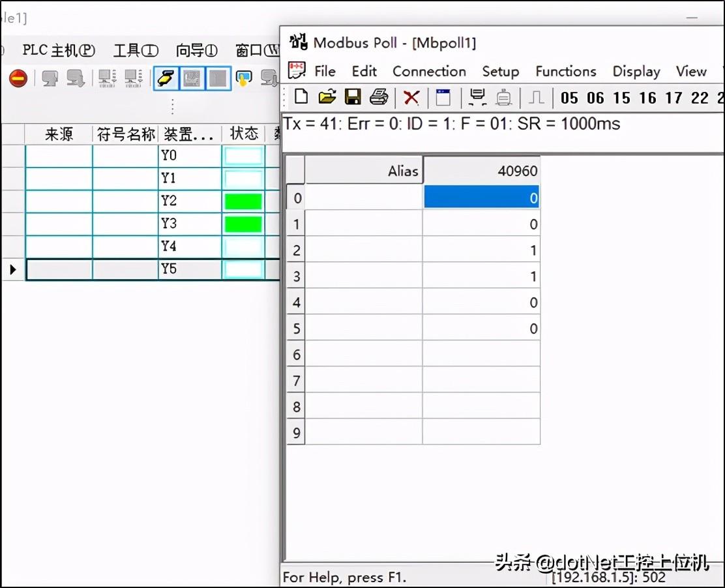Image resolution: width=725 pixels, height=588 pixels.
Task: Click the 状态 column header
Action: pyautogui.click(x=243, y=134)
